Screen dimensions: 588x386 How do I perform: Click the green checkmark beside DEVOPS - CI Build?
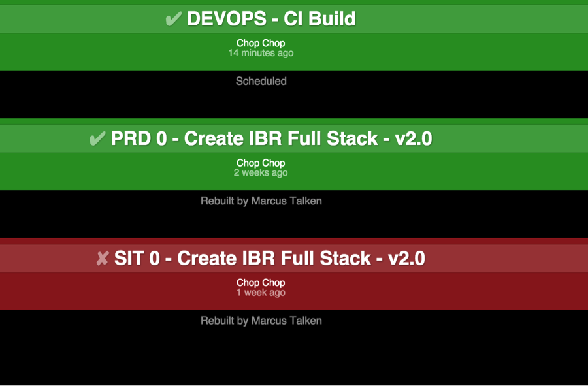point(173,19)
